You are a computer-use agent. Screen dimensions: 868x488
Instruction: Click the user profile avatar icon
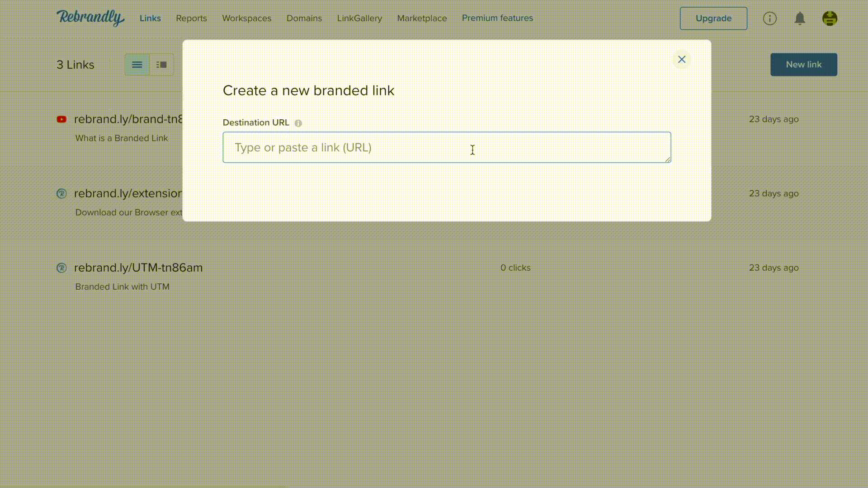(x=830, y=18)
